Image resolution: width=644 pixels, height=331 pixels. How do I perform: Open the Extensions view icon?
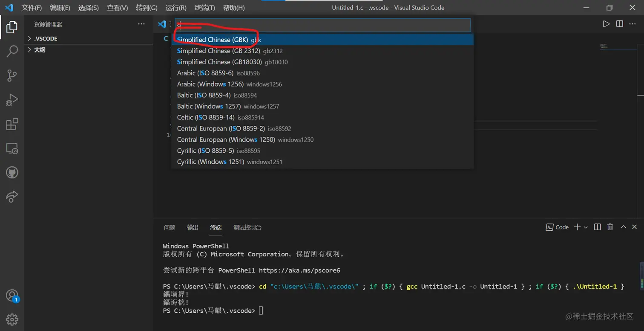tap(12, 125)
